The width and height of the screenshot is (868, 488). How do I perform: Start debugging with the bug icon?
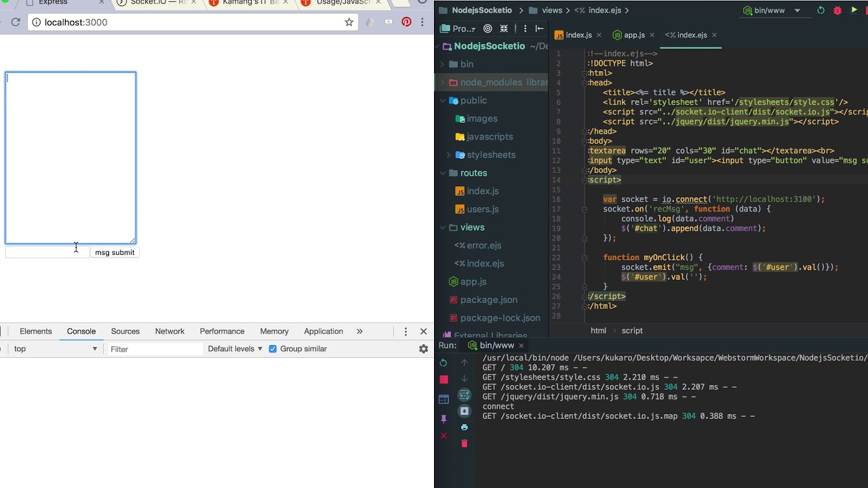pyautogui.click(x=837, y=10)
